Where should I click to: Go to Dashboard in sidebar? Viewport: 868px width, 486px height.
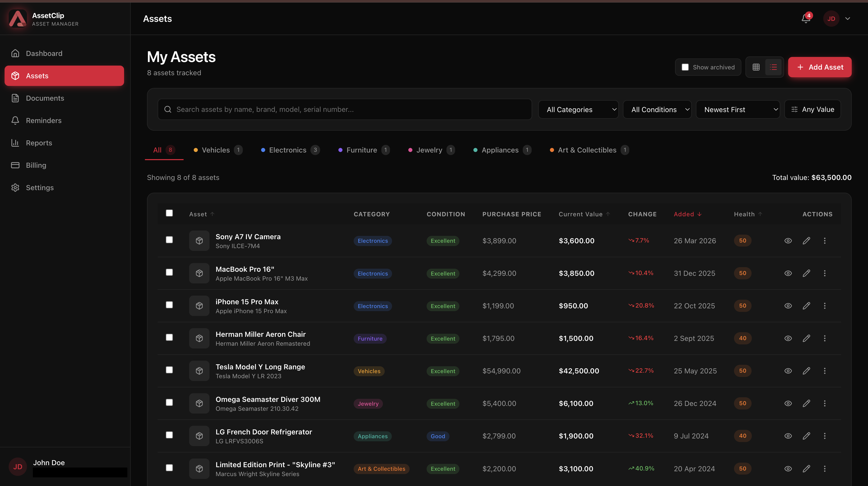[x=64, y=53]
